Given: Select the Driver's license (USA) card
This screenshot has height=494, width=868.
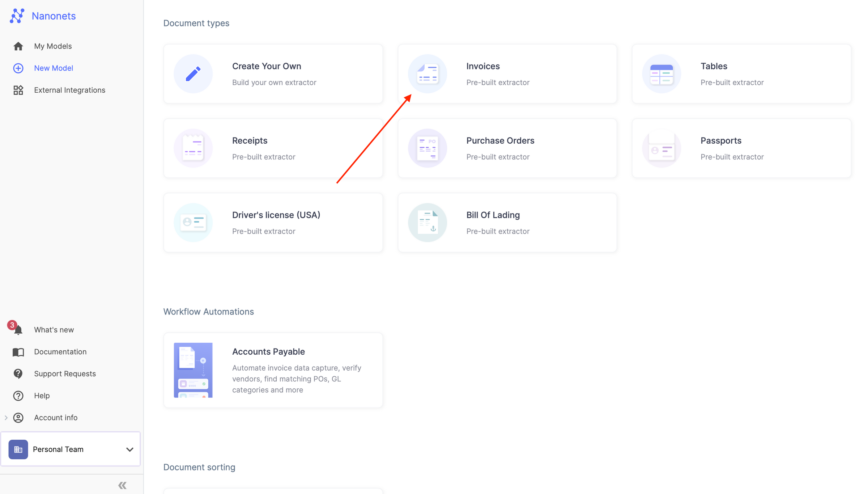Looking at the screenshot, I should [x=273, y=223].
